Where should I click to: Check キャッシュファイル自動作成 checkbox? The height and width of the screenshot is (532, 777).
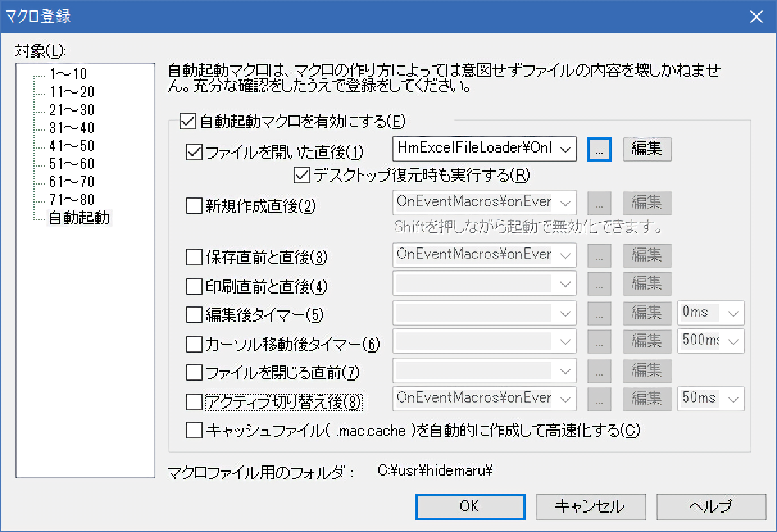click(193, 430)
